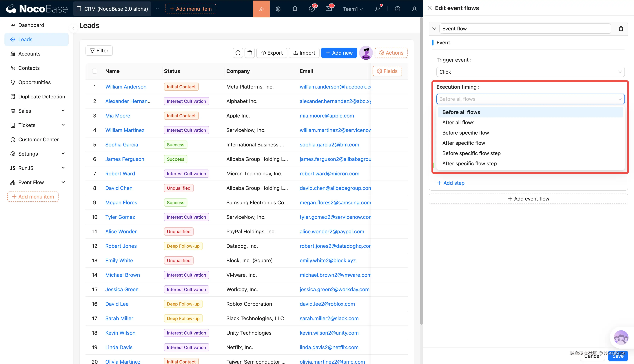This screenshot has height=364, width=634.
Task: Open the notifications bell icon
Action: click(x=295, y=9)
